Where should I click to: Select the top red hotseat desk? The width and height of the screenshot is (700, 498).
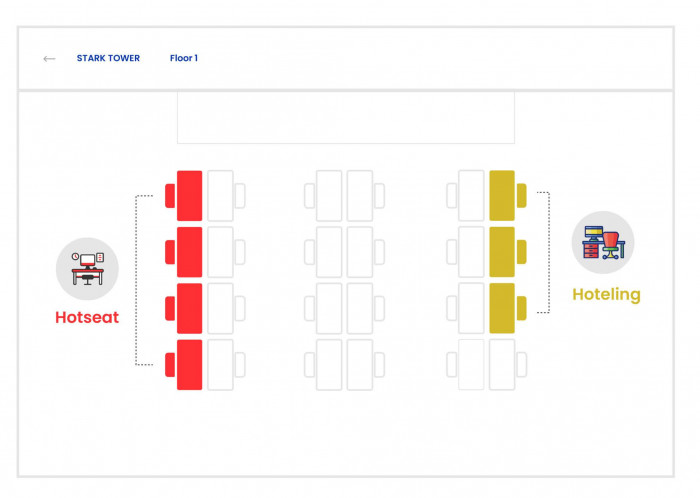click(x=189, y=195)
